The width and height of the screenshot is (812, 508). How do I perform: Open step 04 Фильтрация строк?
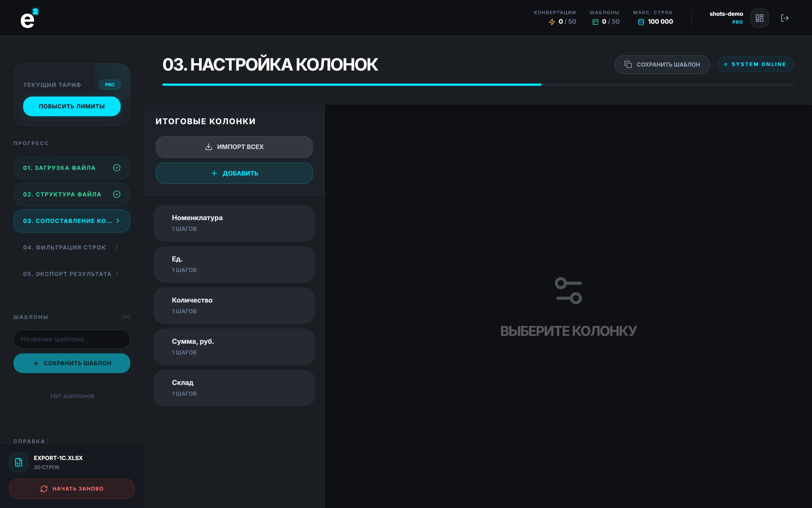coord(72,247)
